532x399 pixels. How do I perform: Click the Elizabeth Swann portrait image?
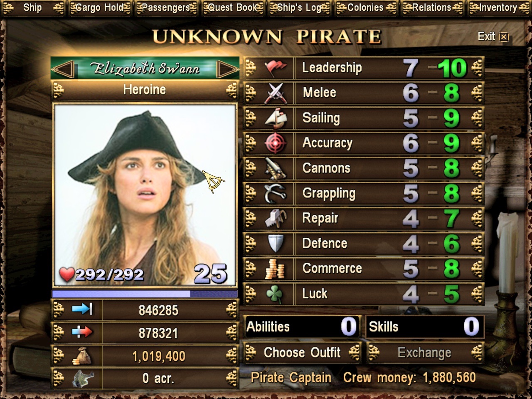pos(145,195)
